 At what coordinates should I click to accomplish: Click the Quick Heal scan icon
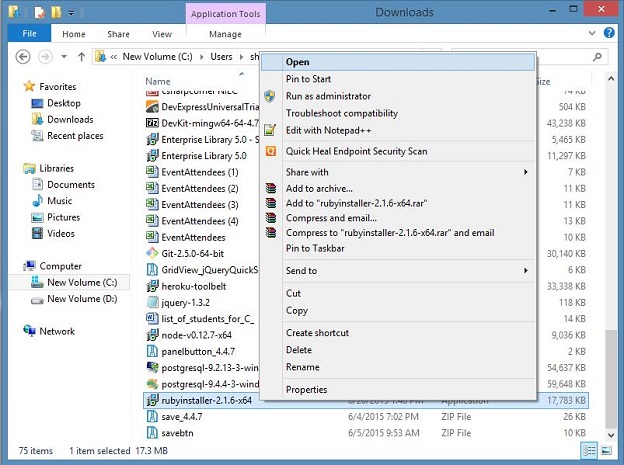(x=271, y=151)
